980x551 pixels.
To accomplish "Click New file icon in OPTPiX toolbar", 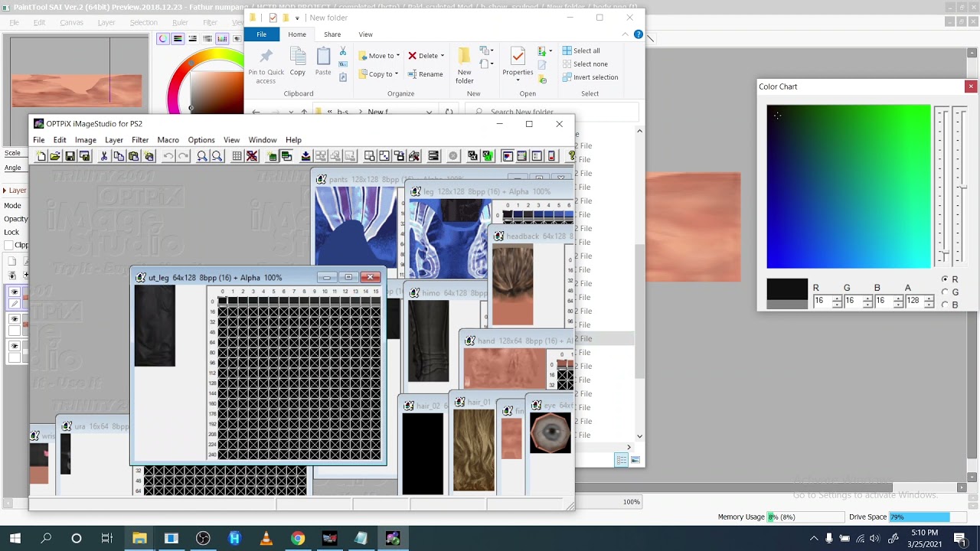I will click(41, 156).
